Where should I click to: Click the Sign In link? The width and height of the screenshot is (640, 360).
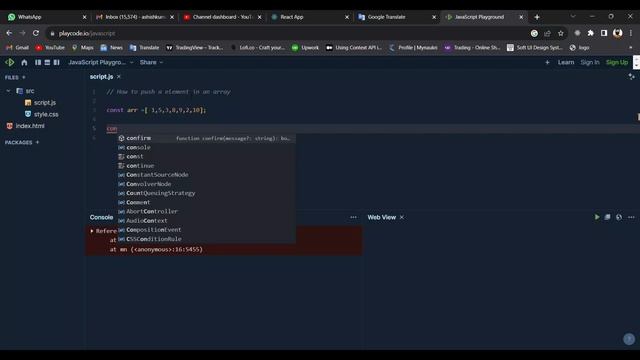[590, 62]
